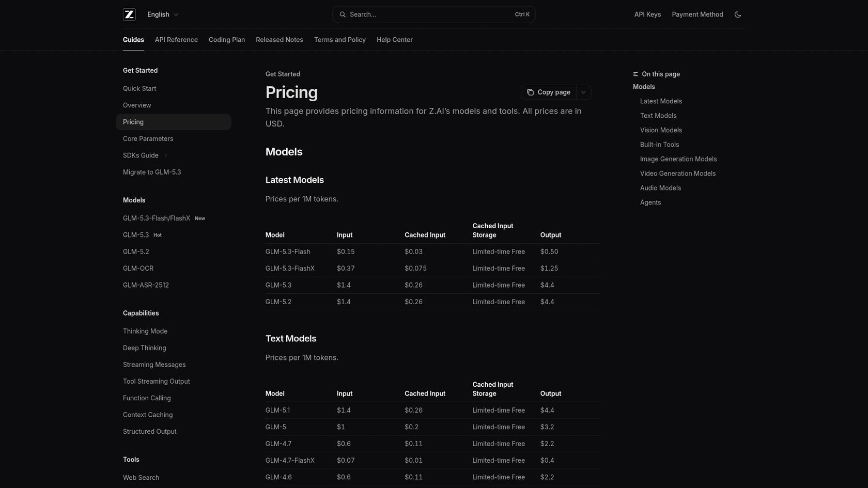Viewport: 868px width, 488px height.
Task: Jump to Agents section
Action: 650,202
